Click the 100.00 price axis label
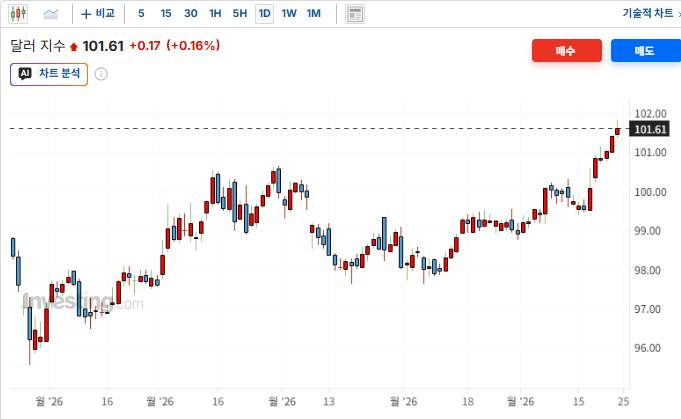 (650, 192)
